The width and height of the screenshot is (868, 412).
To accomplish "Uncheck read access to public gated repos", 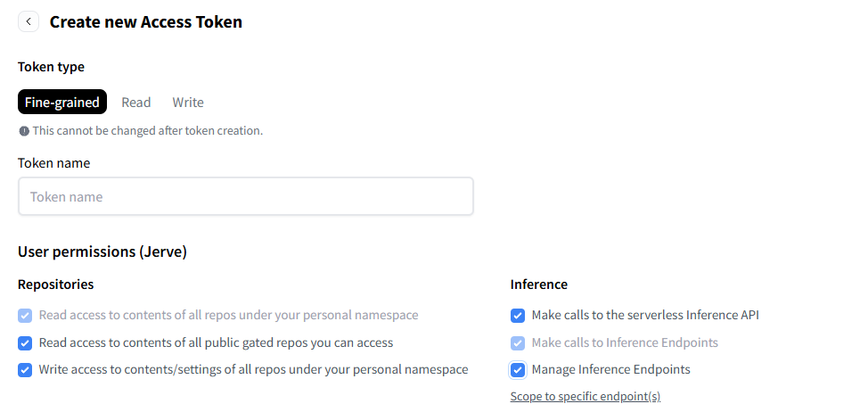I will tap(25, 342).
